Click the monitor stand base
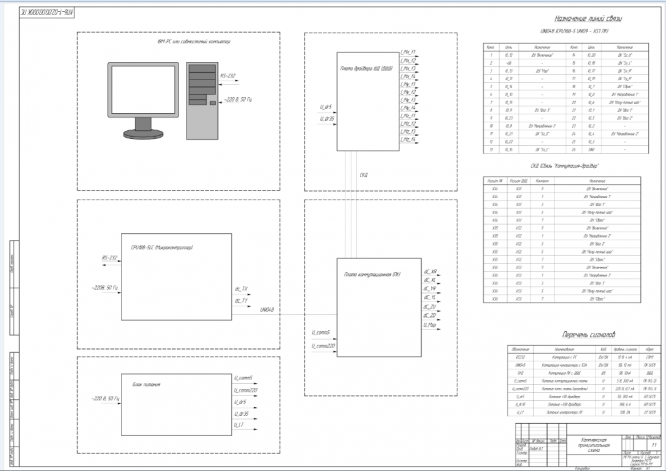This screenshot has width=666, height=471. (x=143, y=134)
